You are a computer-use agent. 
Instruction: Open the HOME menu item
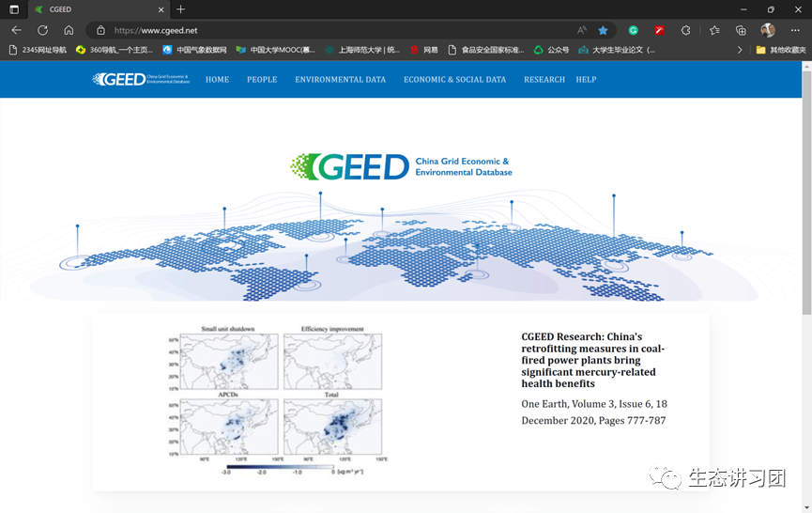coord(217,79)
